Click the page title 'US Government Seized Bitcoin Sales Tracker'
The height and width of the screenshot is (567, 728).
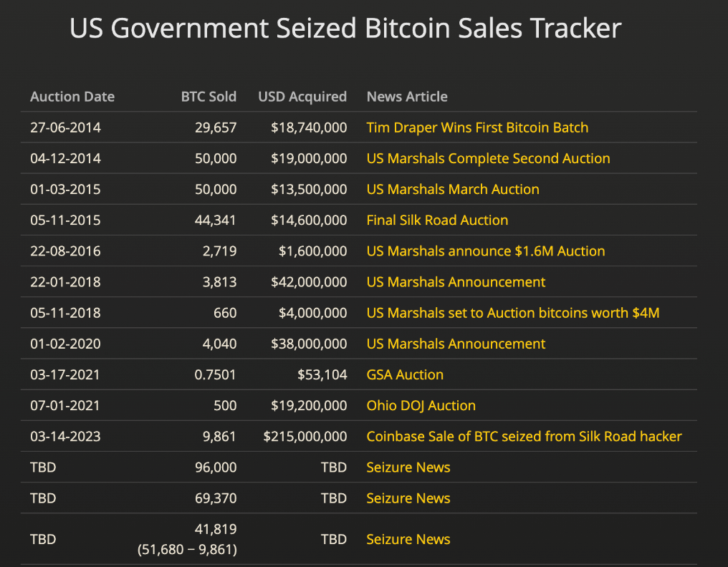(345, 28)
